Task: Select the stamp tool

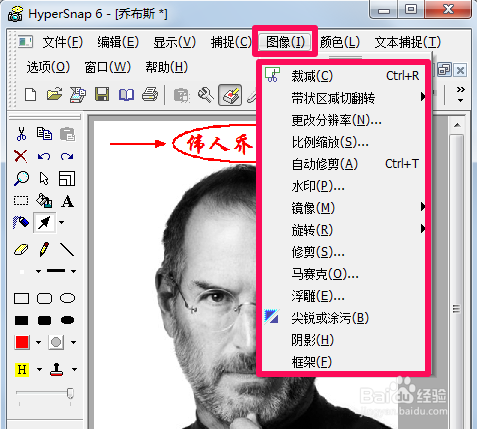Action: coord(56,369)
